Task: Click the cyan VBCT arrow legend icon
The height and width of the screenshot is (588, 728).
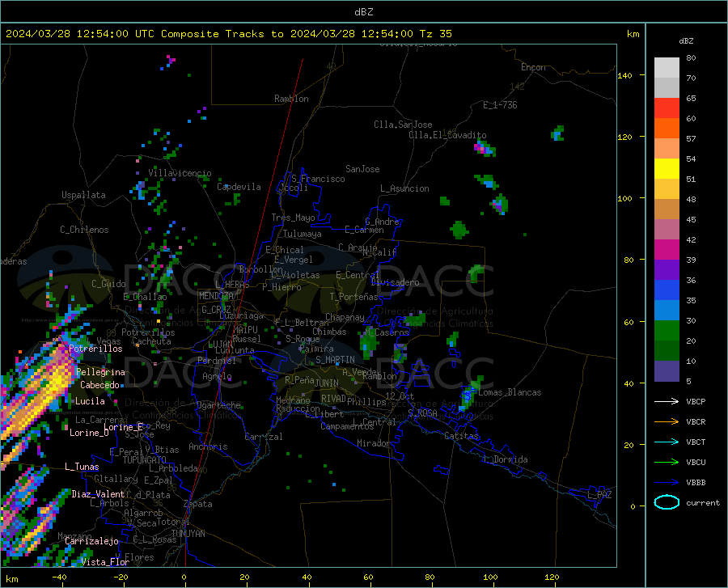Action: tap(667, 442)
